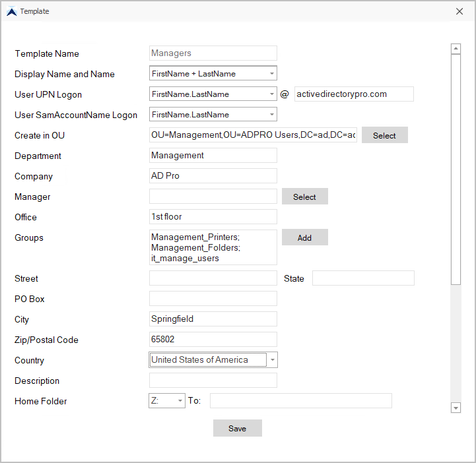Click the Home Folder To path field

click(301, 400)
